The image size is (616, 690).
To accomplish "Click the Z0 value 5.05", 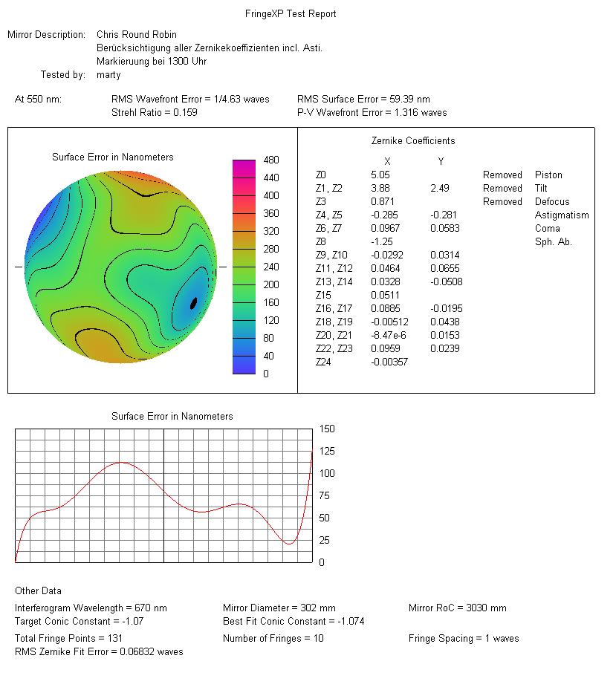I will point(380,175).
